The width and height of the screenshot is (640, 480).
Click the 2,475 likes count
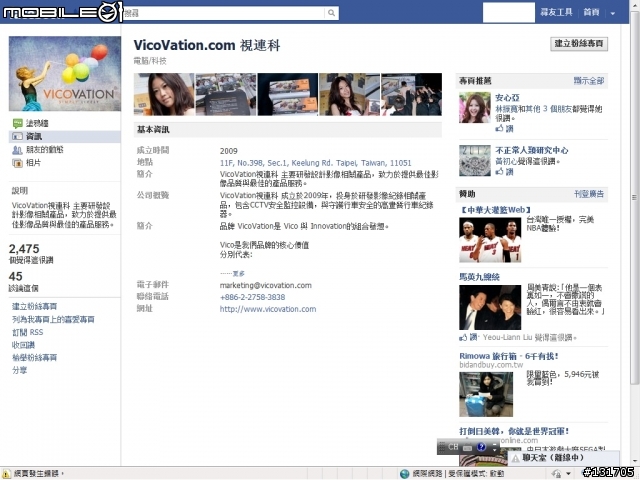24,249
